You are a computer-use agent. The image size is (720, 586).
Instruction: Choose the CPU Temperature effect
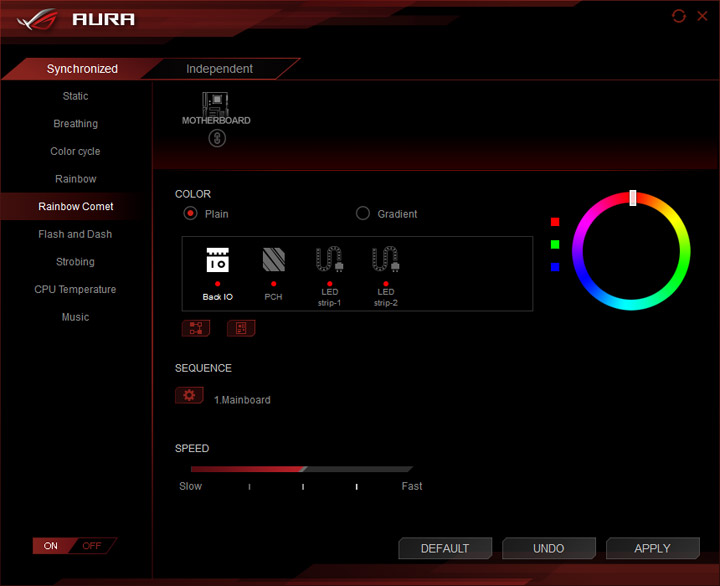tap(76, 289)
